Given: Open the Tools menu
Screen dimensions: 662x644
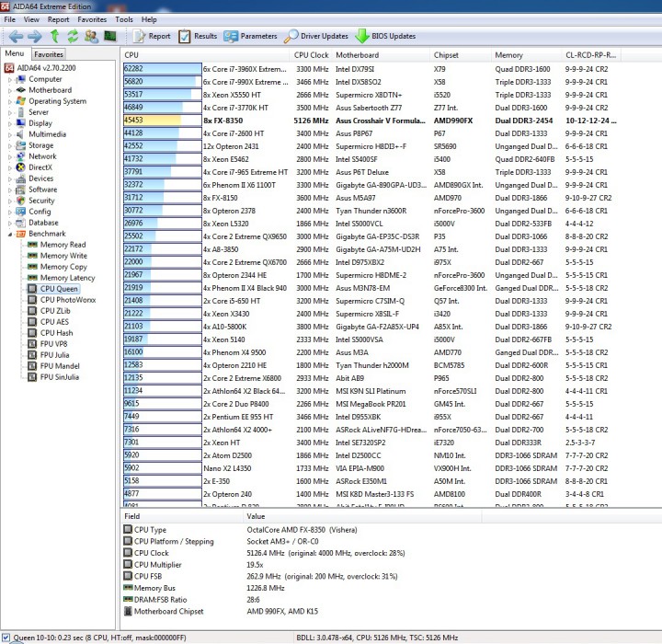Looking at the screenshot, I should coord(124,19).
